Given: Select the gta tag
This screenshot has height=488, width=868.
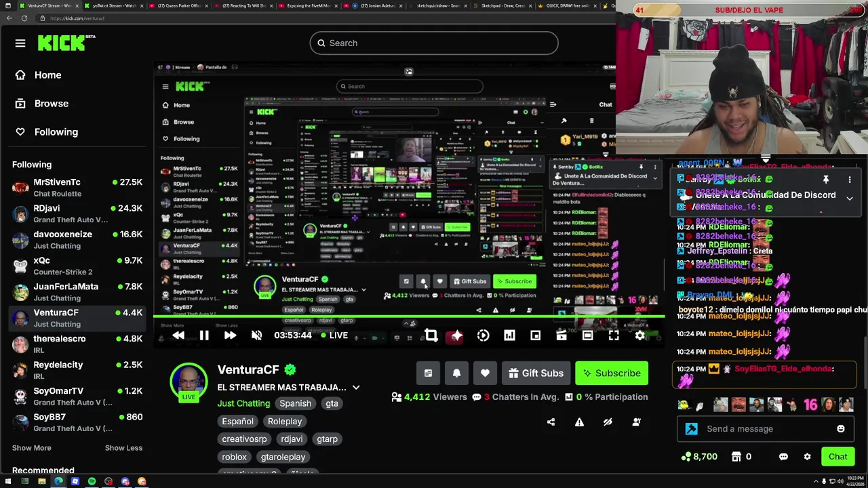Looking at the screenshot, I should pyautogui.click(x=332, y=403).
